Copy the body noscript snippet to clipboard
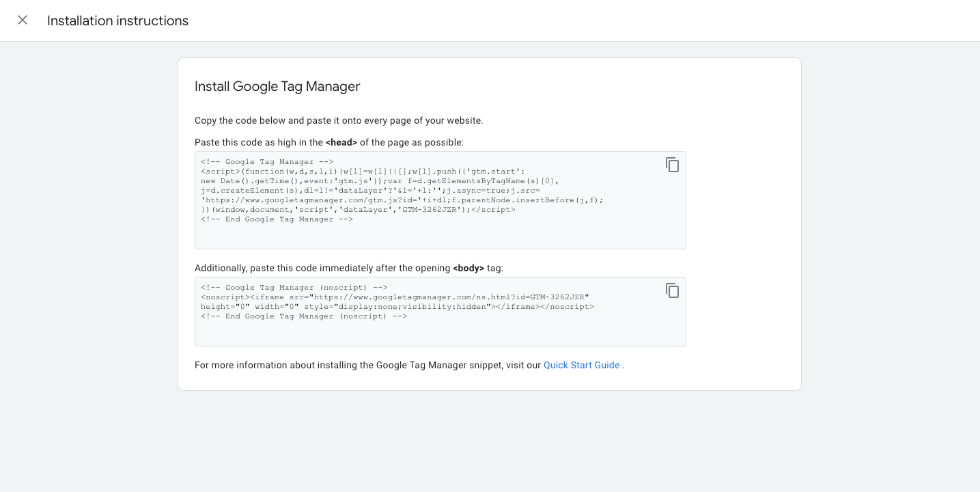The height and width of the screenshot is (492, 980). 672,290
